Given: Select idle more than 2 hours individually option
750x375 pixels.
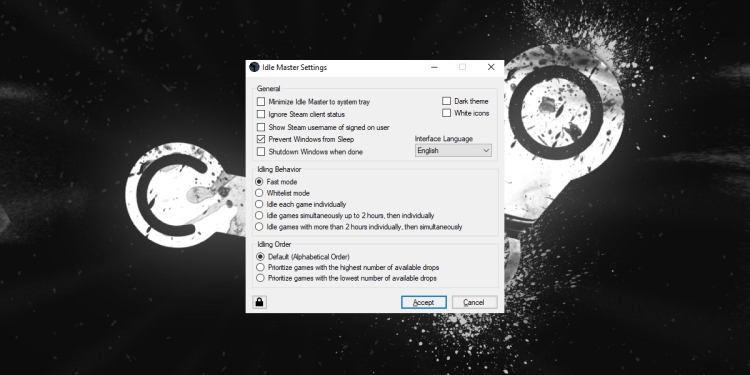Looking at the screenshot, I should point(259,227).
